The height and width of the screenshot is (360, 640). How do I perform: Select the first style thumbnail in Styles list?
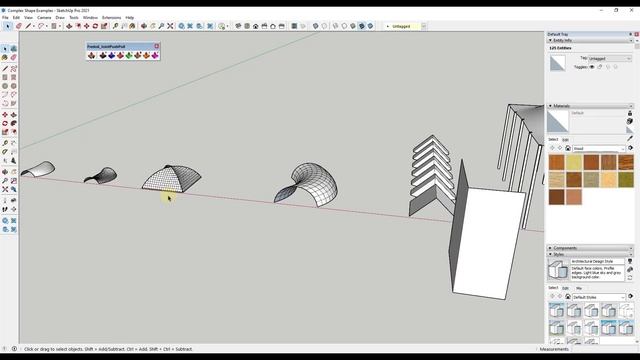pyautogui.click(x=556, y=311)
